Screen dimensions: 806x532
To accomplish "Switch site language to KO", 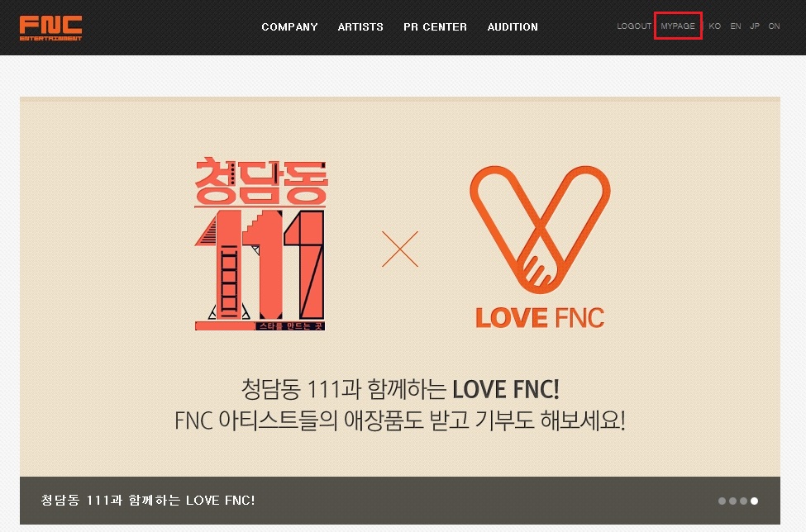I will coord(714,26).
